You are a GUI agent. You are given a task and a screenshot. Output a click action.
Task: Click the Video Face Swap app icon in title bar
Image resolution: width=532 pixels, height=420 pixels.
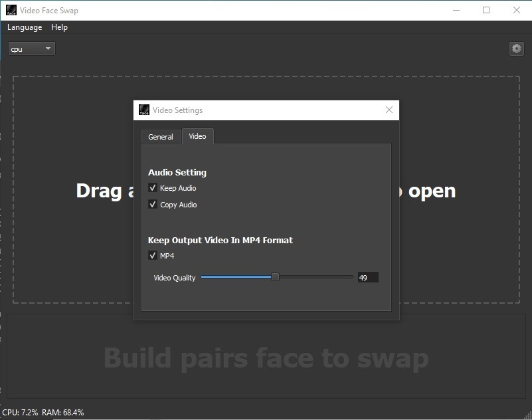pyautogui.click(x=11, y=10)
